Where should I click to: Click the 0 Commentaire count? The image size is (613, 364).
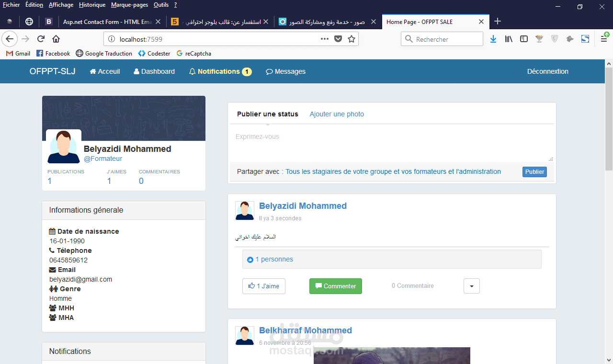point(413,285)
